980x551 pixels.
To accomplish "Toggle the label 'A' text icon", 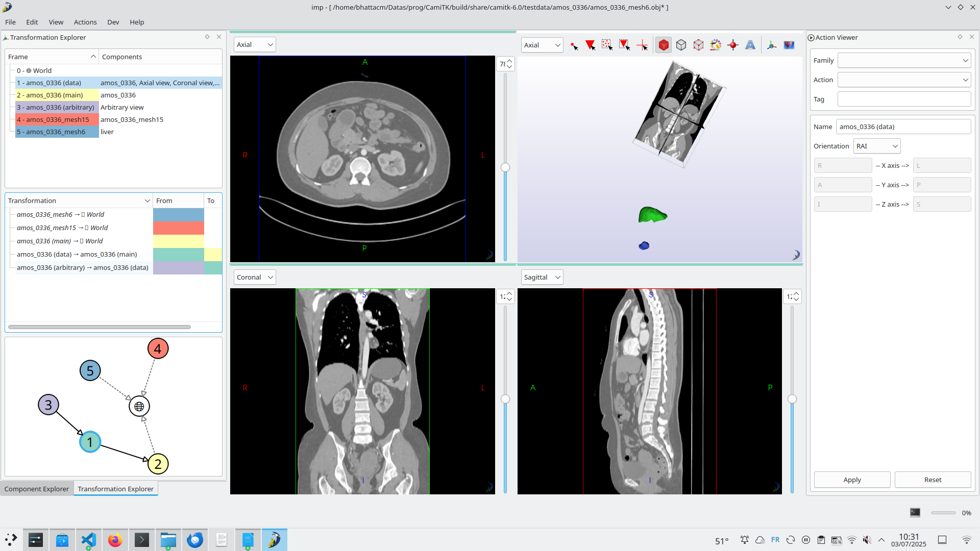I will click(750, 45).
